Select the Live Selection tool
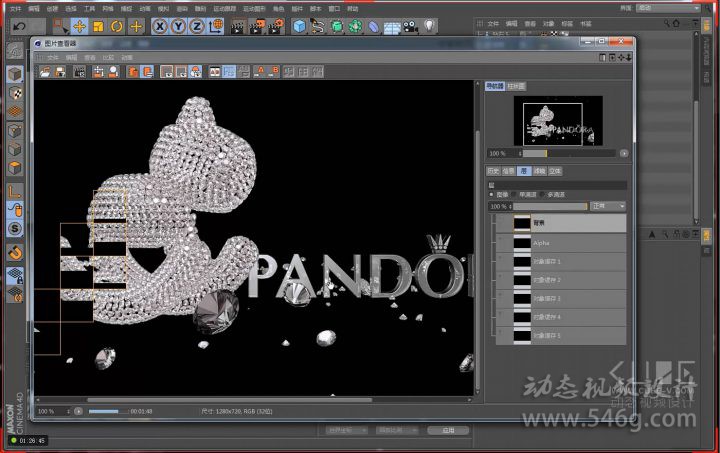Screen dimensions: 720x453 (x=60, y=26)
